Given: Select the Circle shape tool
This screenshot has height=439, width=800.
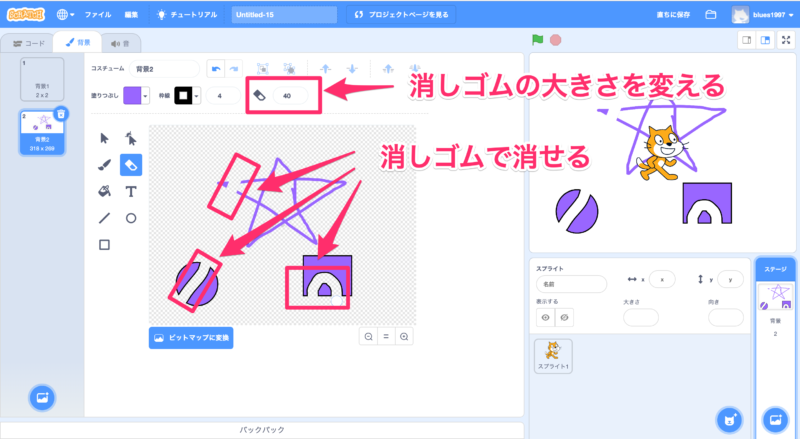Looking at the screenshot, I should (x=131, y=217).
